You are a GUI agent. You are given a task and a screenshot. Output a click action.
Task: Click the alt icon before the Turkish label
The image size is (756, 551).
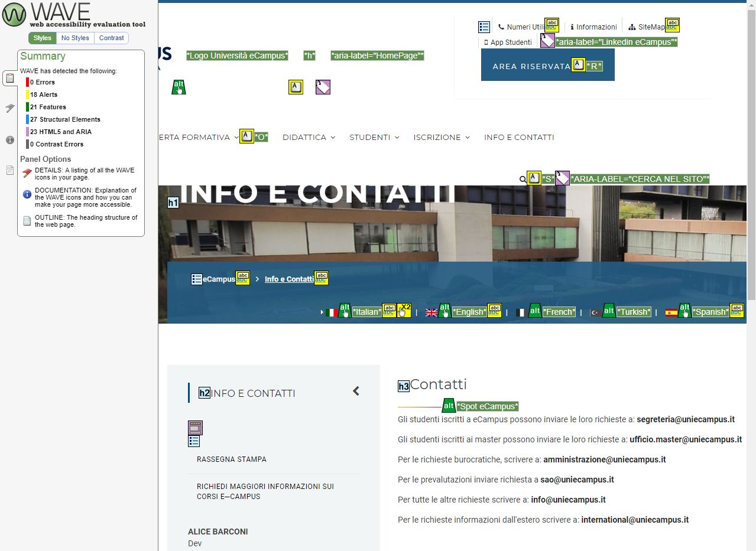click(609, 310)
